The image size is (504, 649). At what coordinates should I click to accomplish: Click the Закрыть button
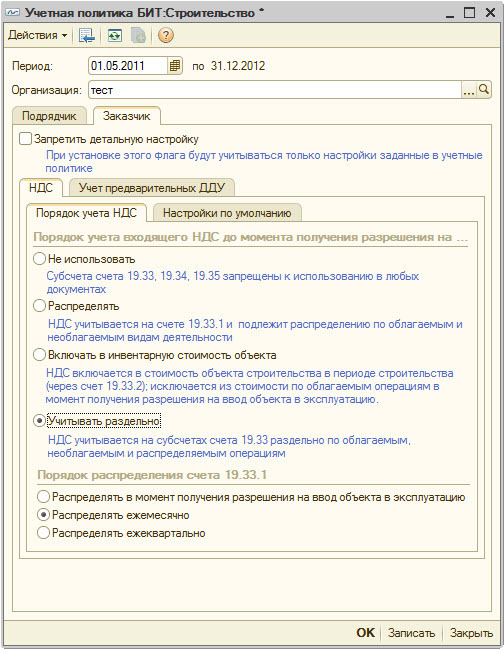(471, 632)
